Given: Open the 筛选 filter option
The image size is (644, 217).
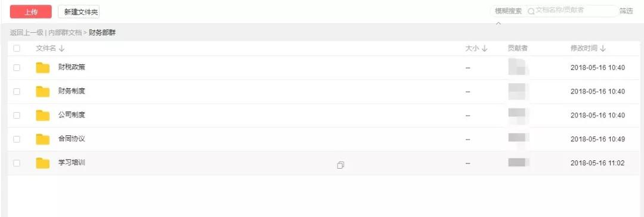Looking at the screenshot, I should tap(626, 11).
